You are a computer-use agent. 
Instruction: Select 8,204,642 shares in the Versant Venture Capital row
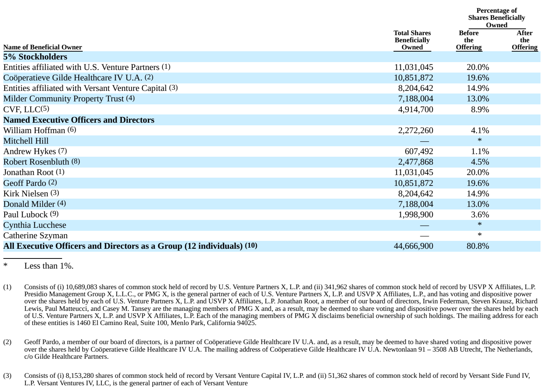(416, 88)
